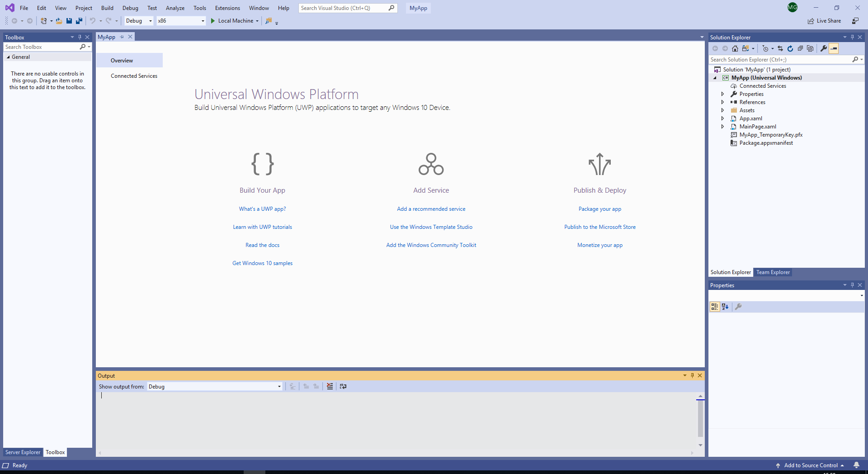The width and height of the screenshot is (868, 474).
Task: Click Switch Views icon in Solution Explorer
Action: 745,48
